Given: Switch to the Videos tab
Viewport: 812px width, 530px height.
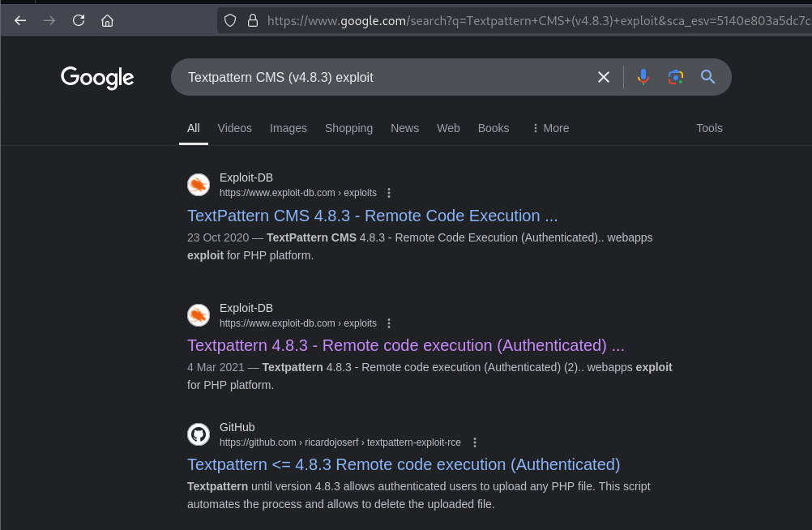Looking at the screenshot, I should [x=234, y=128].
